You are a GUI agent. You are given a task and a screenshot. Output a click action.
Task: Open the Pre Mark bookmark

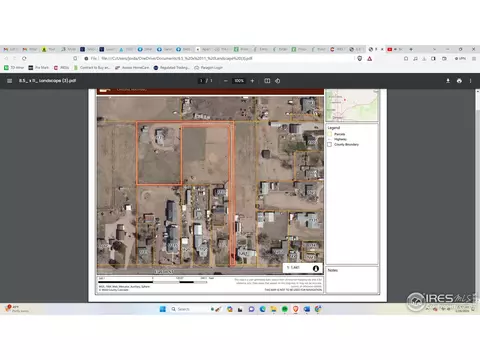click(x=39, y=68)
